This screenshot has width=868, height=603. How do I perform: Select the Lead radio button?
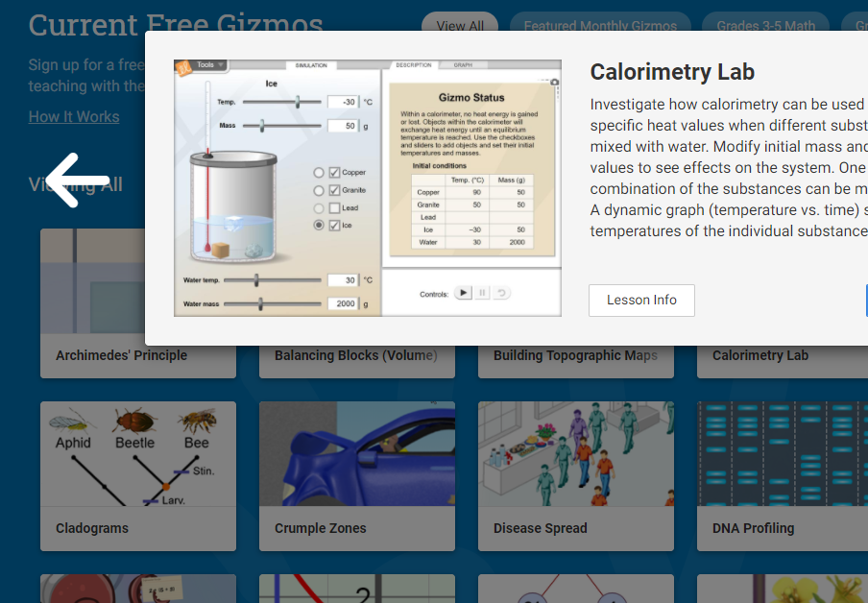point(319,208)
